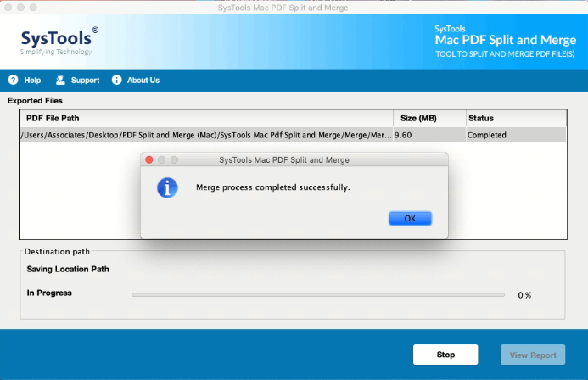The height and width of the screenshot is (380, 588).
Task: Click the Stop button
Action: [x=445, y=355]
